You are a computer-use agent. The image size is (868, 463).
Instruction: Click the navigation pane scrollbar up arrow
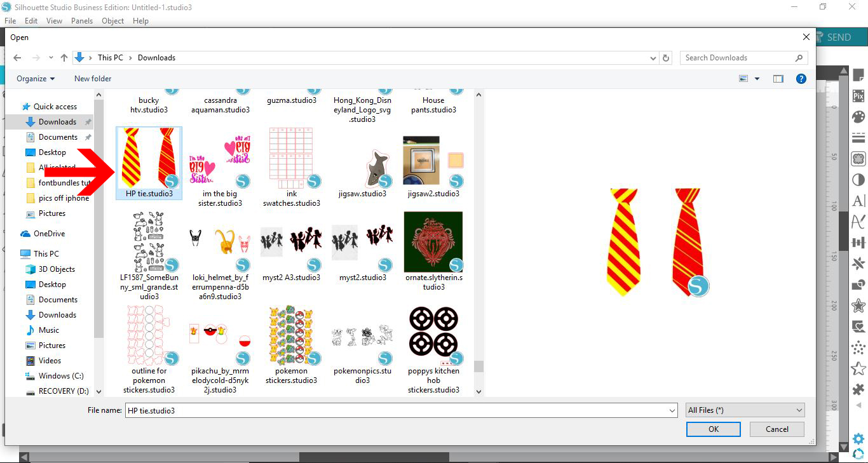click(x=99, y=95)
